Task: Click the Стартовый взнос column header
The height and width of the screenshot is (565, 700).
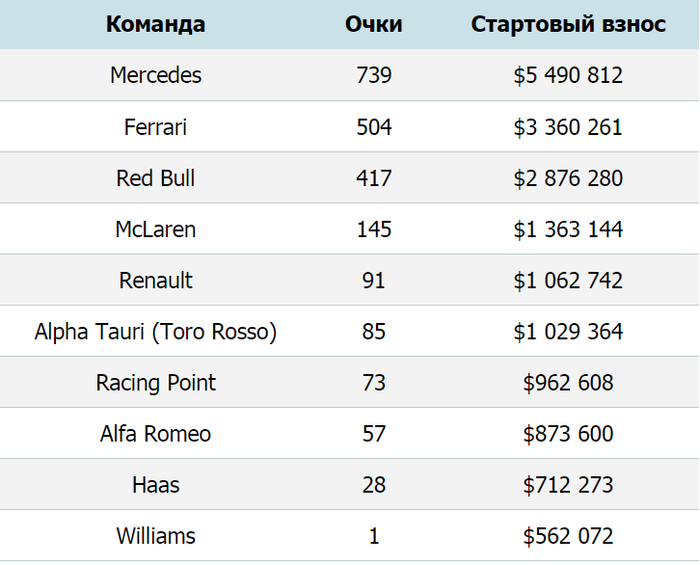Action: click(568, 24)
